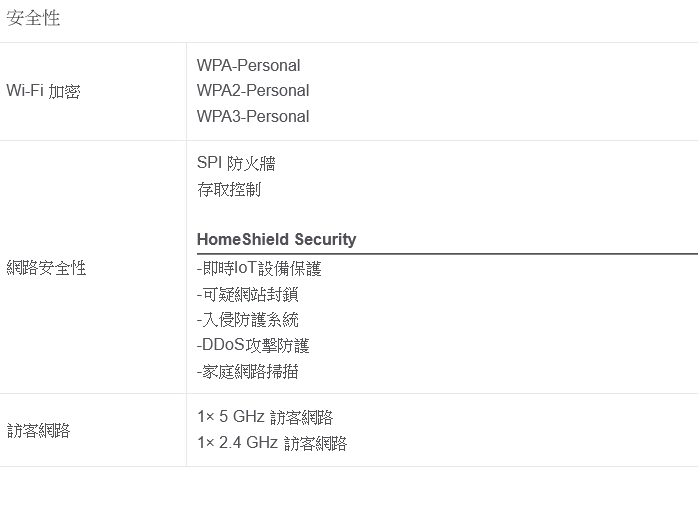
Task: Click the HomeShield Security bold heading
Action: (x=276, y=239)
